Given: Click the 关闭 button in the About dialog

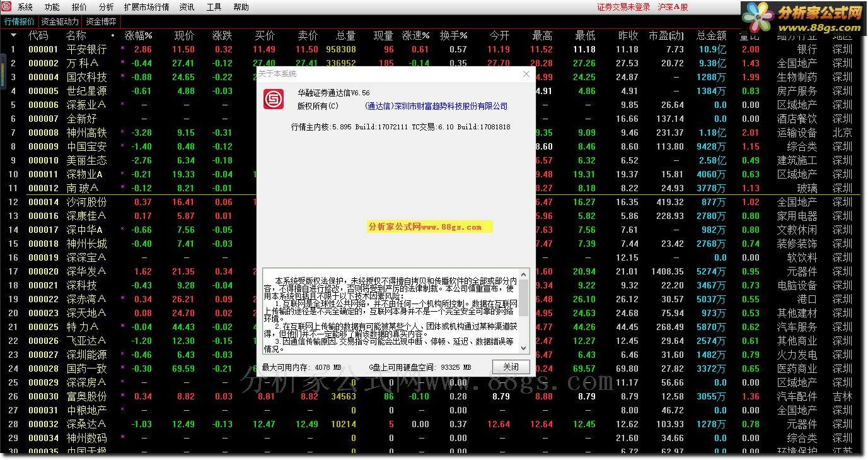Looking at the screenshot, I should pyautogui.click(x=511, y=367).
